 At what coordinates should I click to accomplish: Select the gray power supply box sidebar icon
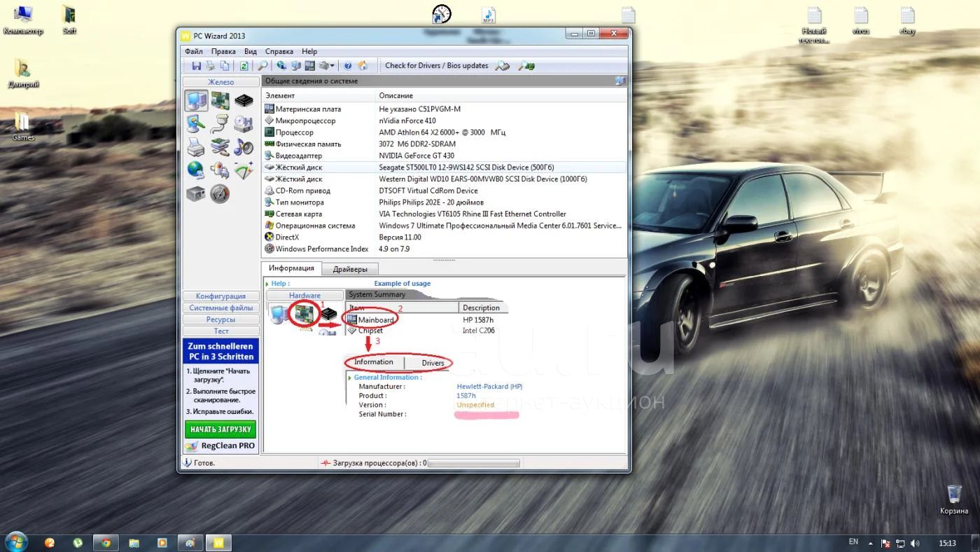pos(196,193)
